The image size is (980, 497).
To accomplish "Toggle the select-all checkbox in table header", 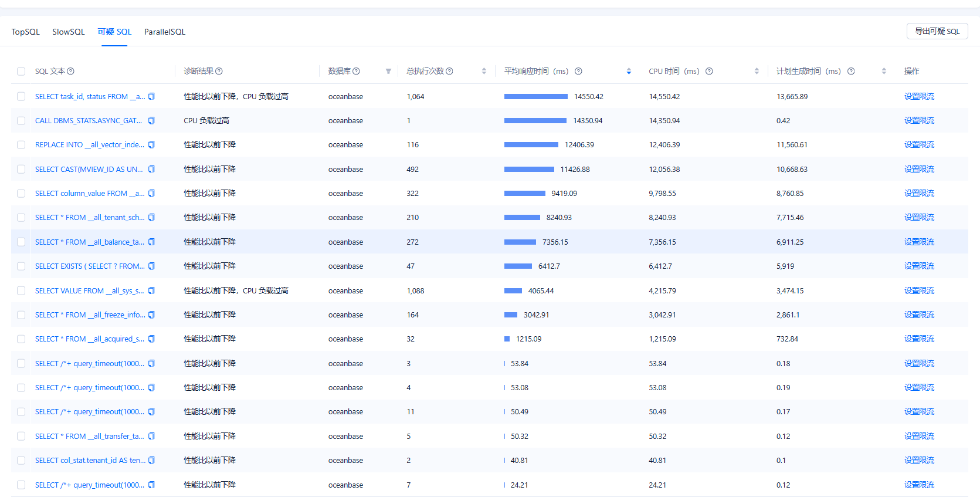I will pyautogui.click(x=21, y=72).
